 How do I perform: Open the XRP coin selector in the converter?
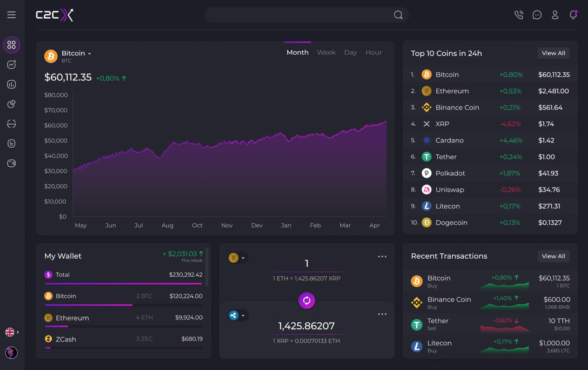238,315
